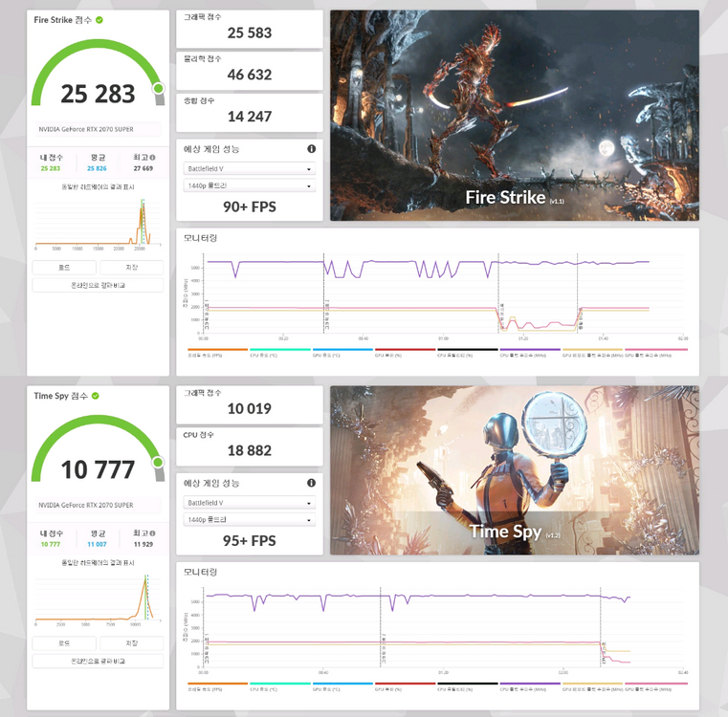Click the gauge knob on the Time Spy score arc
Viewport: 728px width, 717px height.
point(158,462)
